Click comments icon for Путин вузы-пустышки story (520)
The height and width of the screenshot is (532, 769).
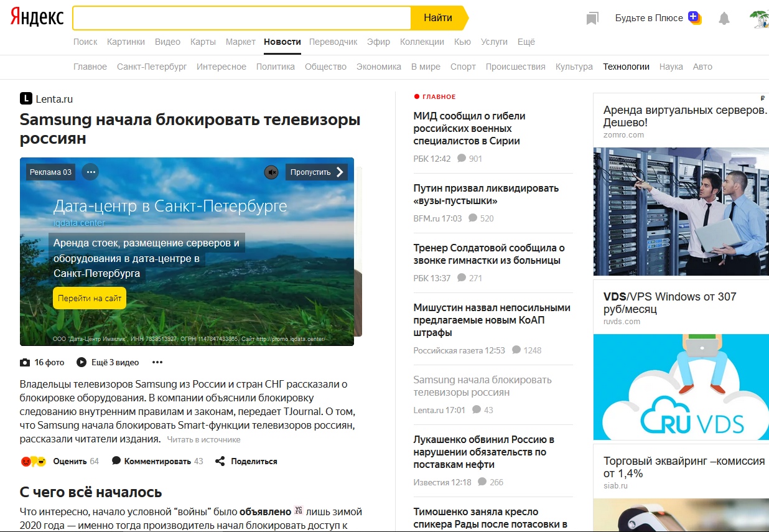pyautogui.click(x=473, y=218)
